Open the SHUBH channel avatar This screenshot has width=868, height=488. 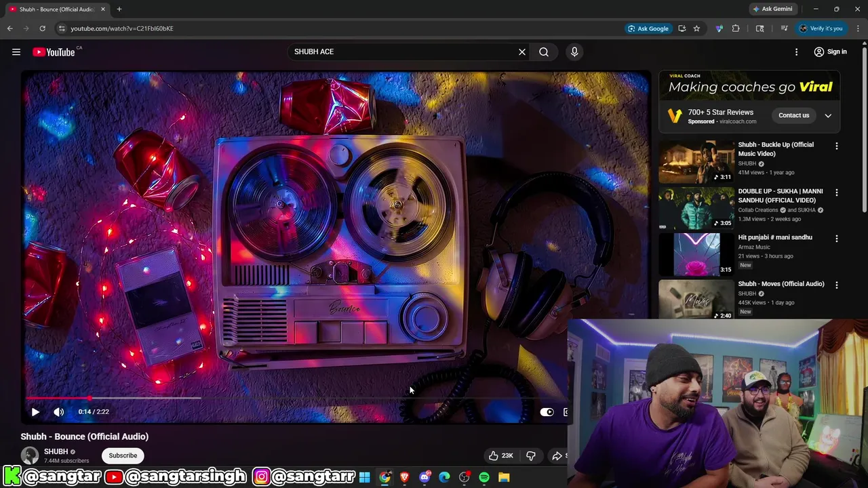click(x=30, y=455)
